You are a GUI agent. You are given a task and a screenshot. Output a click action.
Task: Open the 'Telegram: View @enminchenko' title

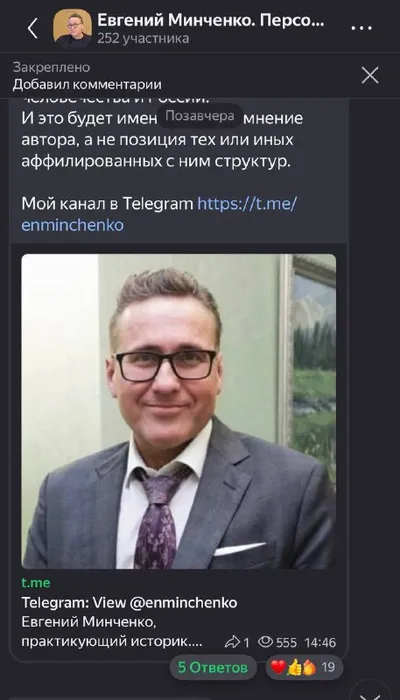pos(129,603)
